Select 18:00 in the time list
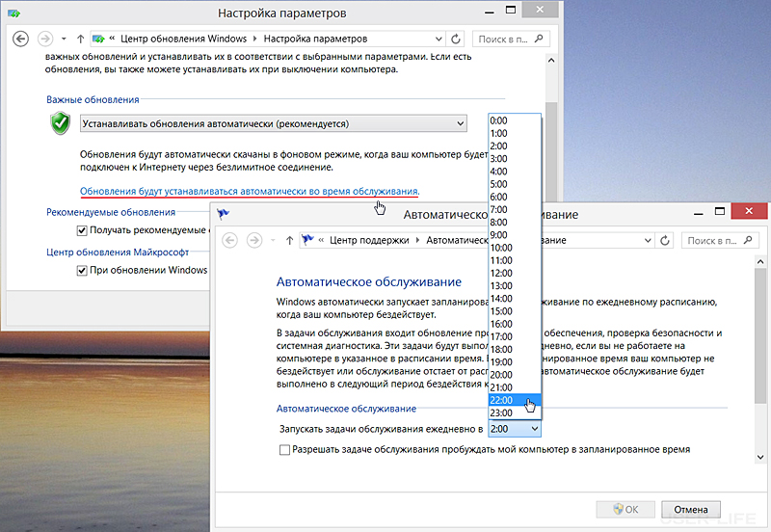The image size is (771, 532). (515, 349)
